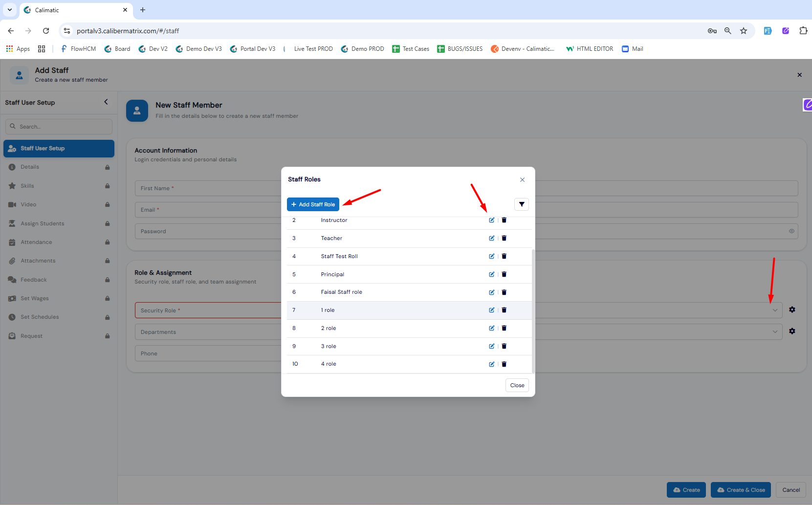812x505 pixels.
Task: Go back in browser history
Action: click(x=11, y=31)
